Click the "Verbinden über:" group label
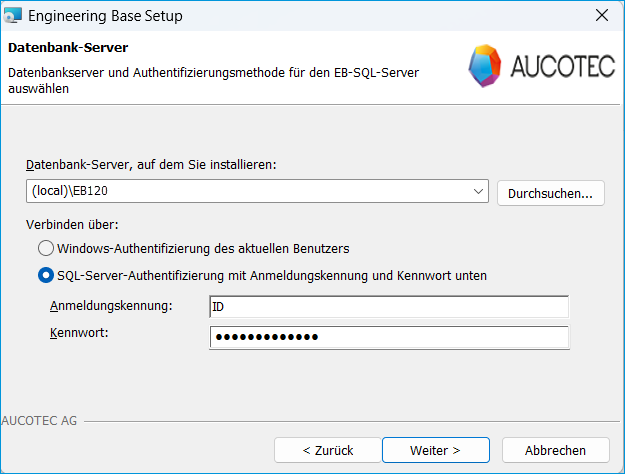The width and height of the screenshot is (625, 474). click(75, 224)
